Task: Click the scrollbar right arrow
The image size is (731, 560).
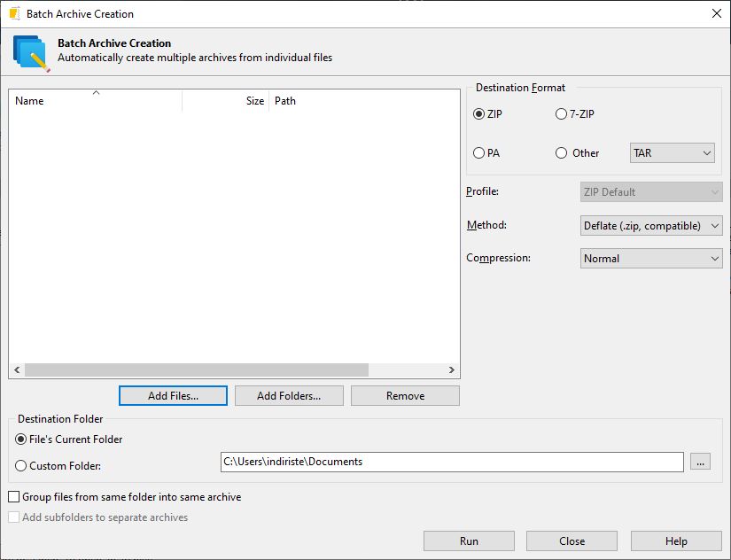Action: coord(451,370)
